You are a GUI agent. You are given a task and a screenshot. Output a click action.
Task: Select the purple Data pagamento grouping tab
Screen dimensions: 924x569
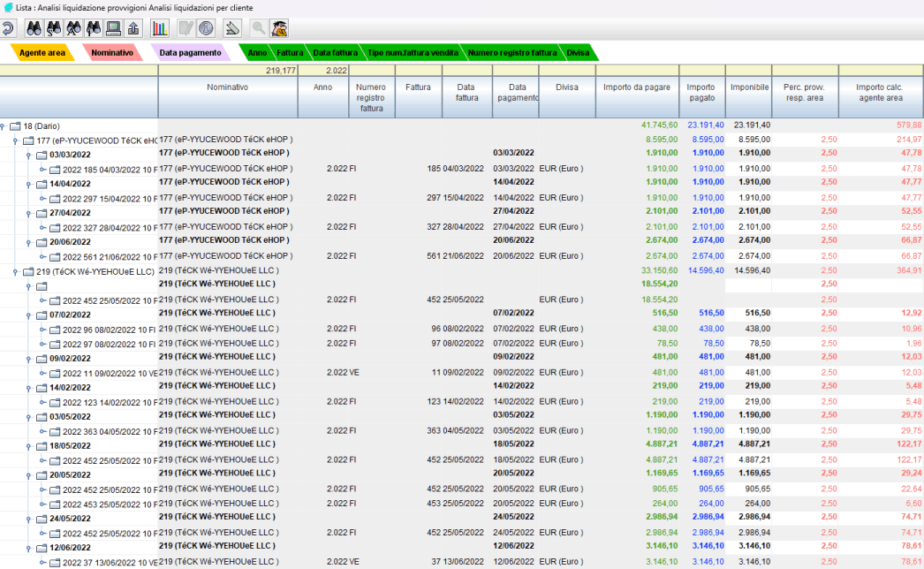[x=190, y=53]
